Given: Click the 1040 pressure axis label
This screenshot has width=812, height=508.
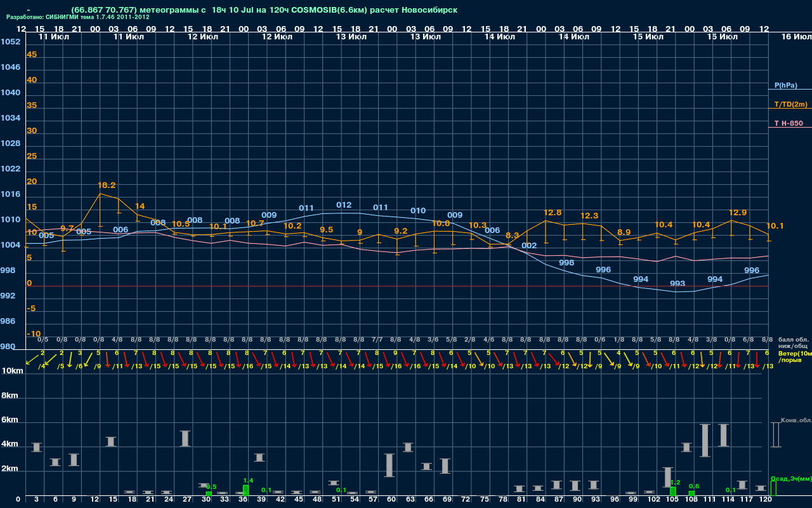Looking at the screenshot, I should [10, 93].
